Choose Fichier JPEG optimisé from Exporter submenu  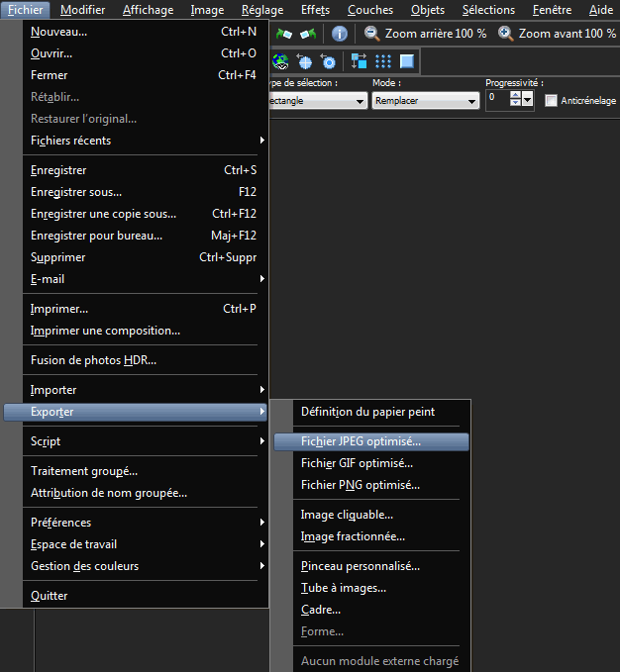coord(361,441)
